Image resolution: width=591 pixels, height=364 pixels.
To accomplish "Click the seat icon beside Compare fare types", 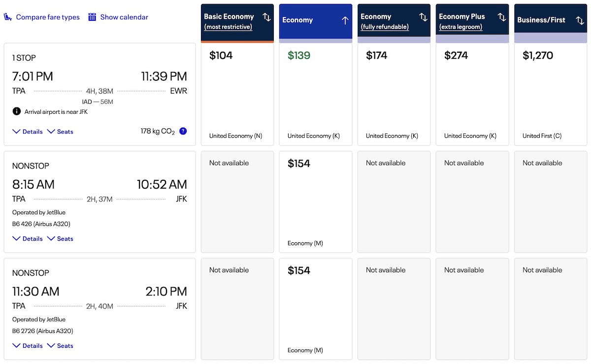I will coord(8,17).
